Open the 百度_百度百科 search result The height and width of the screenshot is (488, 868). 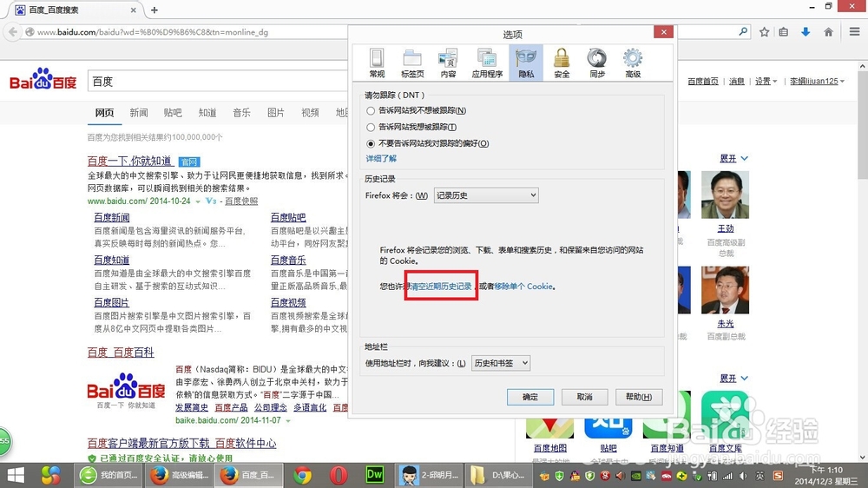(121, 353)
